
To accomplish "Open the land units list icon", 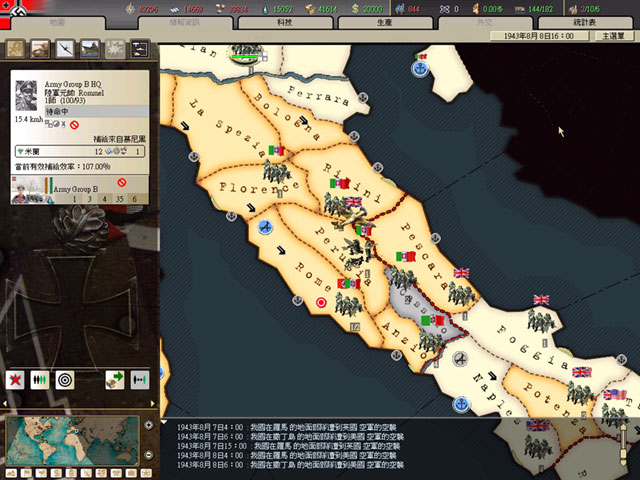I will click(40, 49).
